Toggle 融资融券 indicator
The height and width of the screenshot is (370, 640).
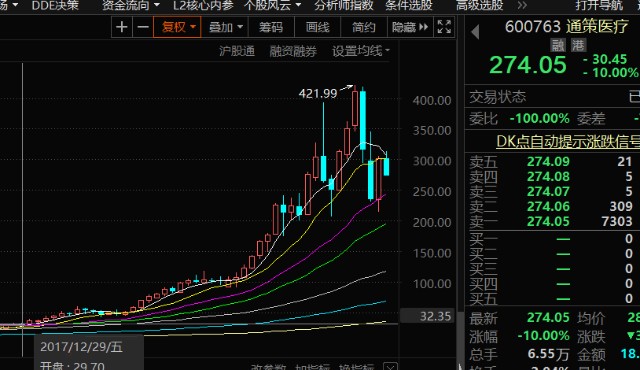coord(293,51)
